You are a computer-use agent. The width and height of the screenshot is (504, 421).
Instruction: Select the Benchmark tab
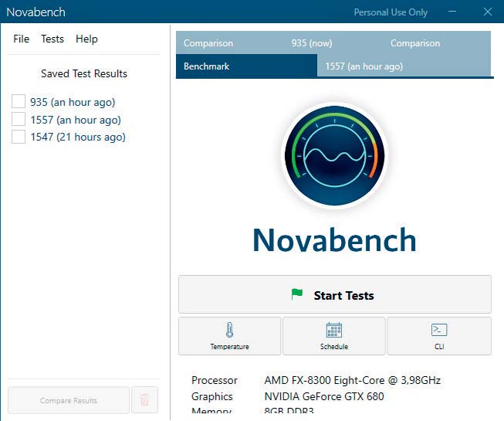coord(246,66)
